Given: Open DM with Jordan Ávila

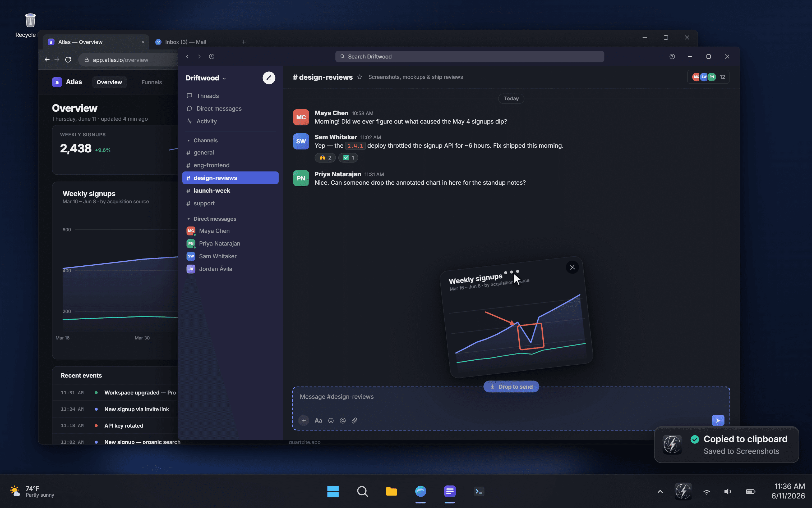Looking at the screenshot, I should pyautogui.click(x=230, y=269).
